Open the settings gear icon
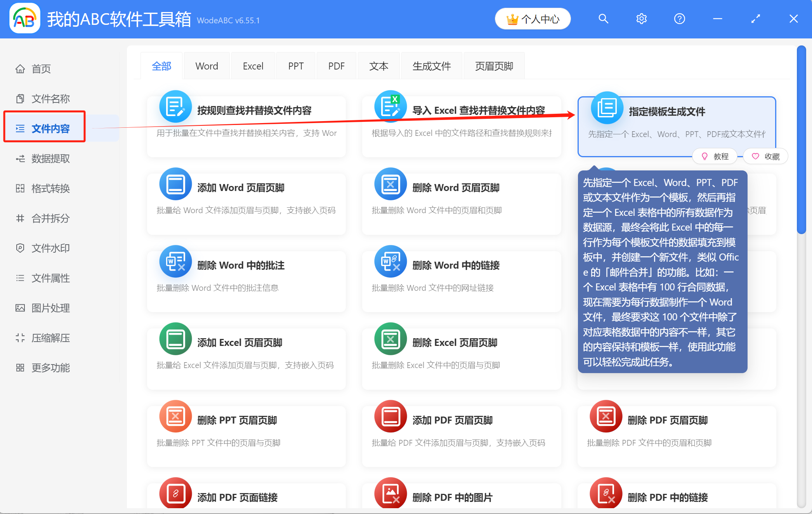The width and height of the screenshot is (812, 514). (x=641, y=18)
